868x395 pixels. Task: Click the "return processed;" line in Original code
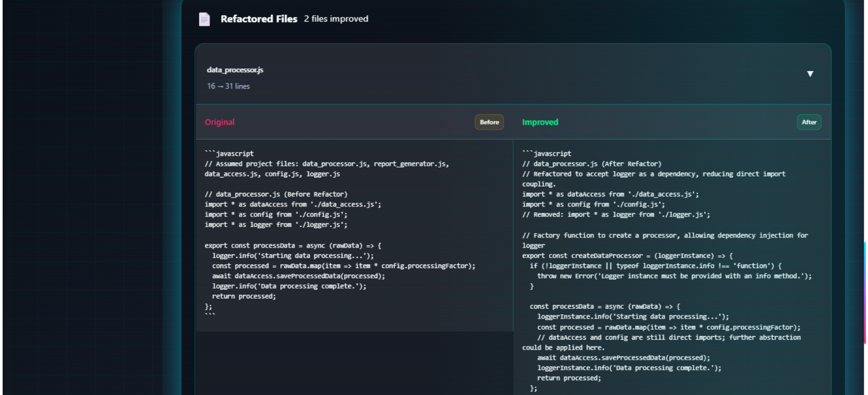(244, 297)
